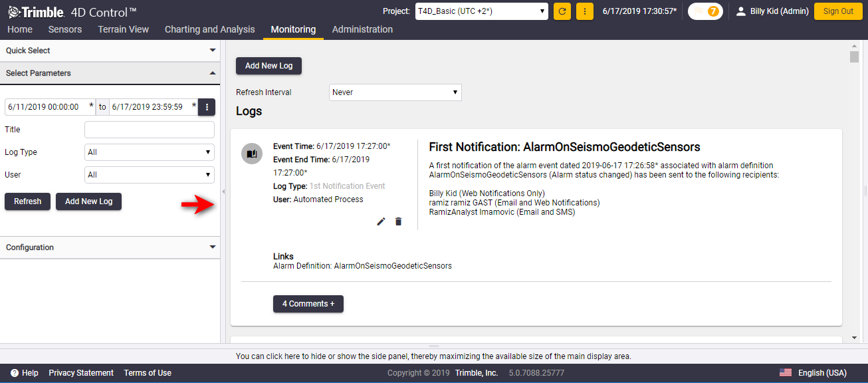Expand the 4 Comments button
This screenshot has height=383, width=868.
click(x=308, y=304)
